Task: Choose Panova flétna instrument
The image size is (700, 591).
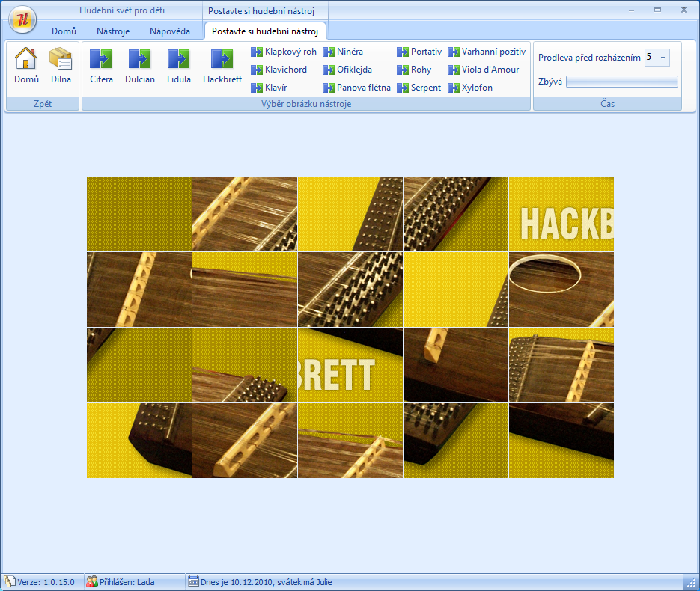Action: (x=356, y=88)
